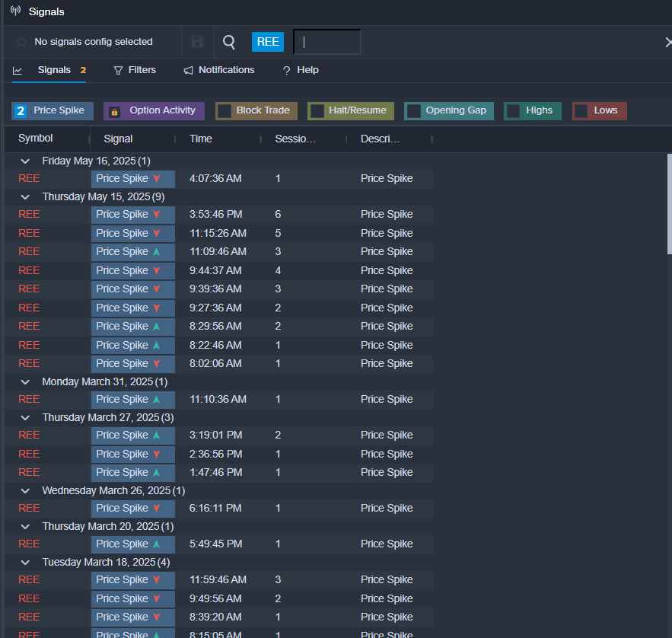
Task: Click the question mark Help icon
Action: coord(286,70)
